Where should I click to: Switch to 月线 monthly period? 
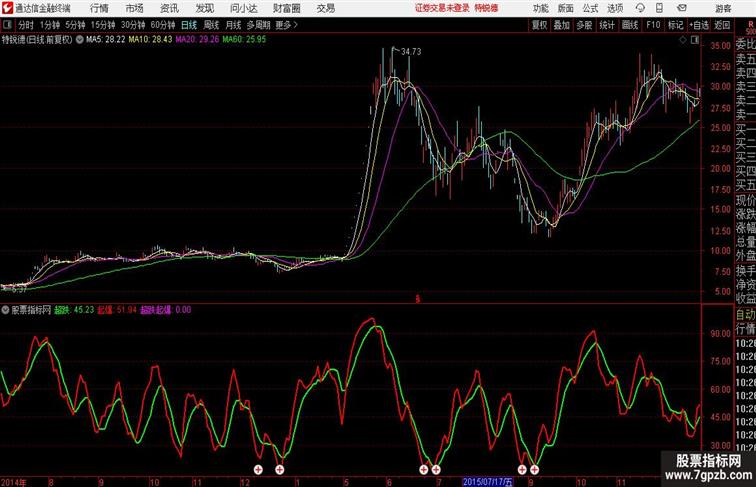coord(233,25)
